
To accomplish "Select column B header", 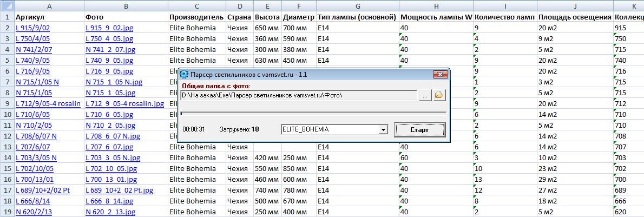I will coord(126,6).
